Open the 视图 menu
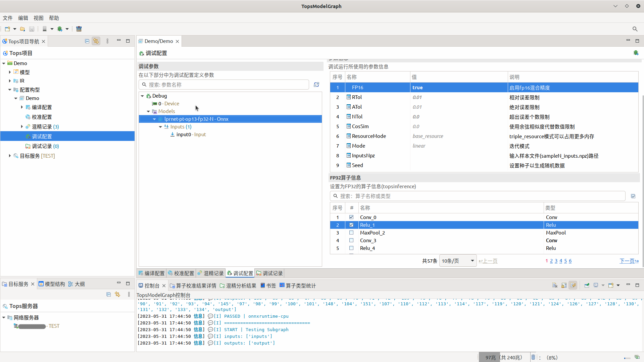Screen dimensions: 644x362 pos(38,18)
